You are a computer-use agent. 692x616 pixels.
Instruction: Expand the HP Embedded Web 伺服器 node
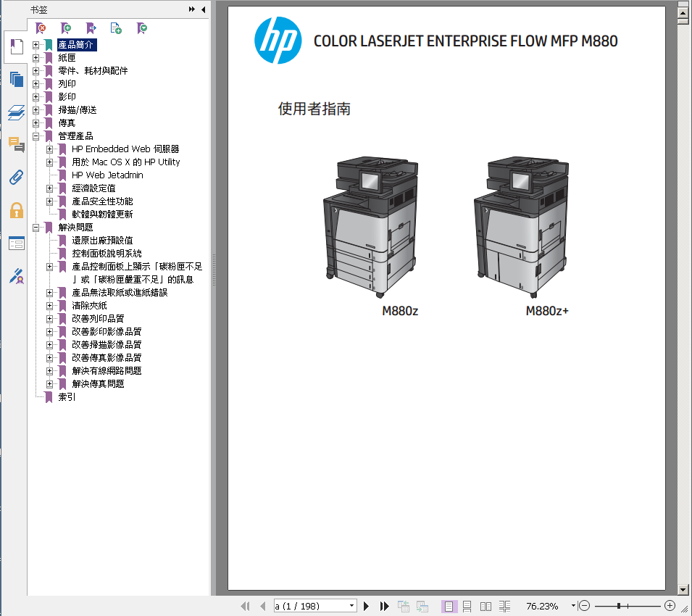coord(49,149)
